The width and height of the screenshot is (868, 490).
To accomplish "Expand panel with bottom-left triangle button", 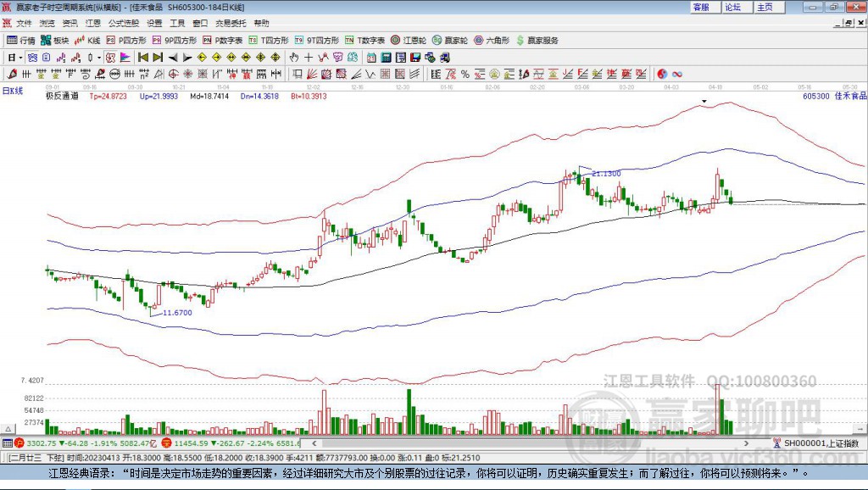I will click(x=8, y=429).
